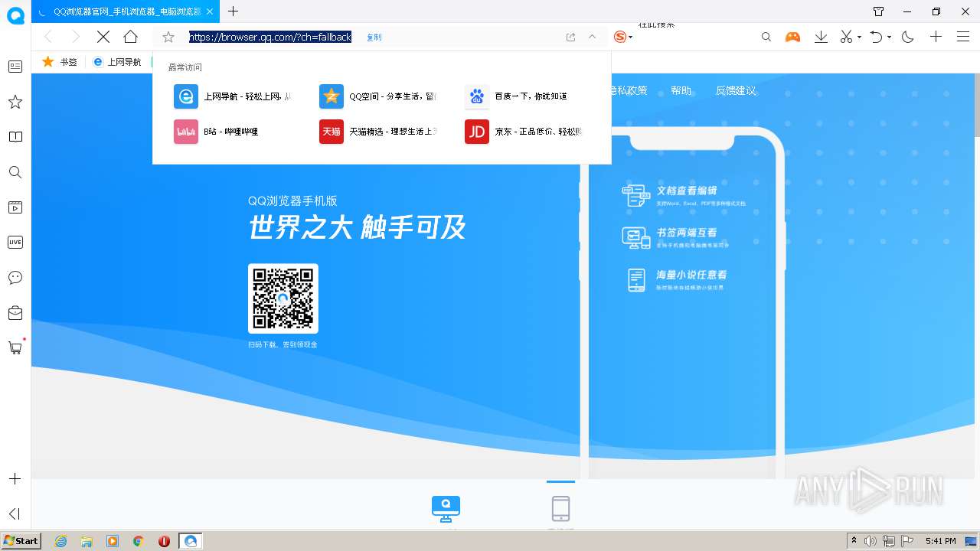The height and width of the screenshot is (551, 980).
Task: Toggle night mode moon icon
Action: click(x=907, y=37)
